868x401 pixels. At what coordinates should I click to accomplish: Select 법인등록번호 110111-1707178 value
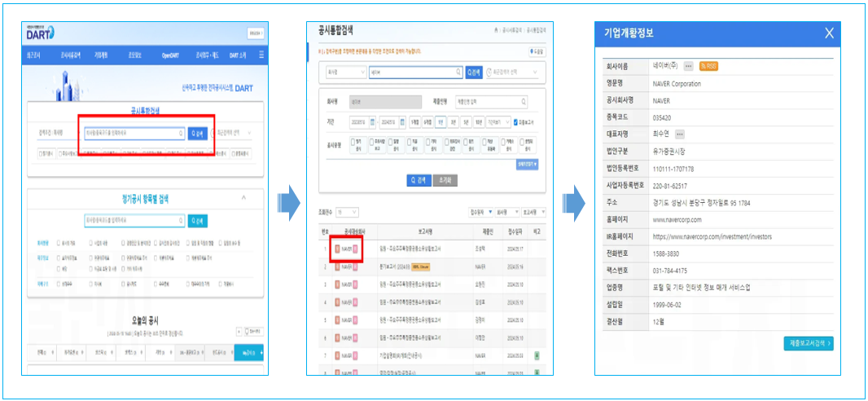[673, 169]
